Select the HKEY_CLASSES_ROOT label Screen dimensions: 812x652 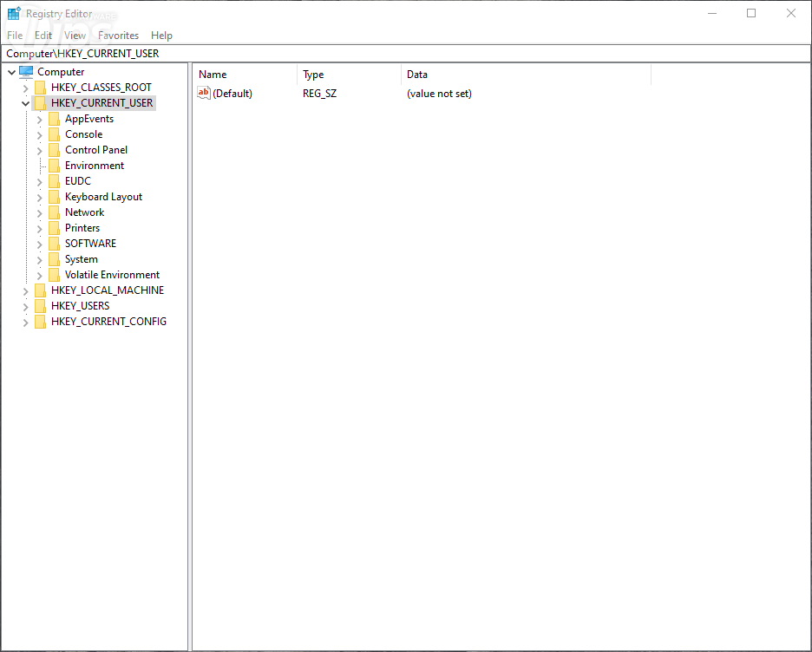101,88
